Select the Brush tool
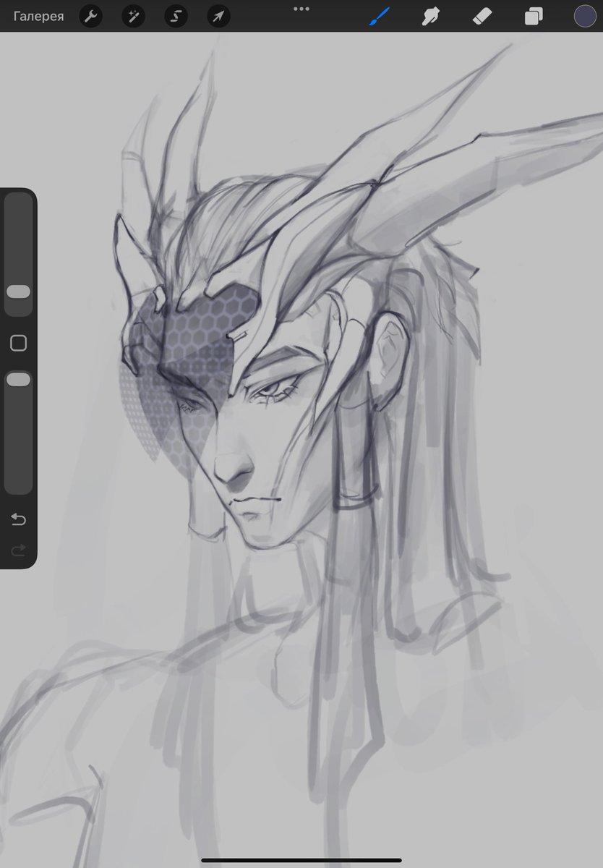The image size is (603, 868). pyautogui.click(x=380, y=16)
